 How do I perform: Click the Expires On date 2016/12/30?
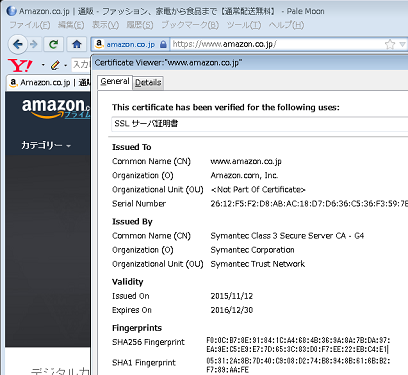coord(232,310)
